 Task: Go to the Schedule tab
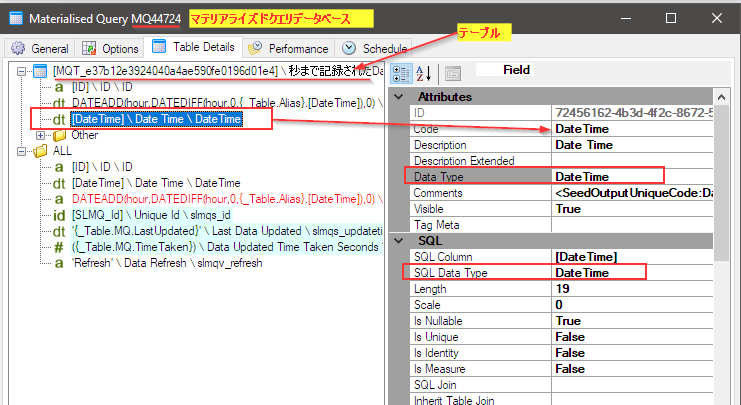coord(373,48)
